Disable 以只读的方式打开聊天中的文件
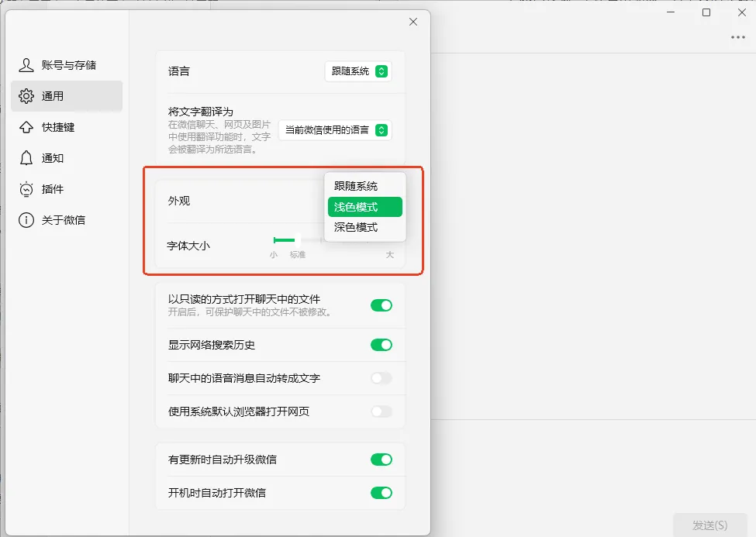Screen dimensions: 756x537 pyautogui.click(x=381, y=305)
